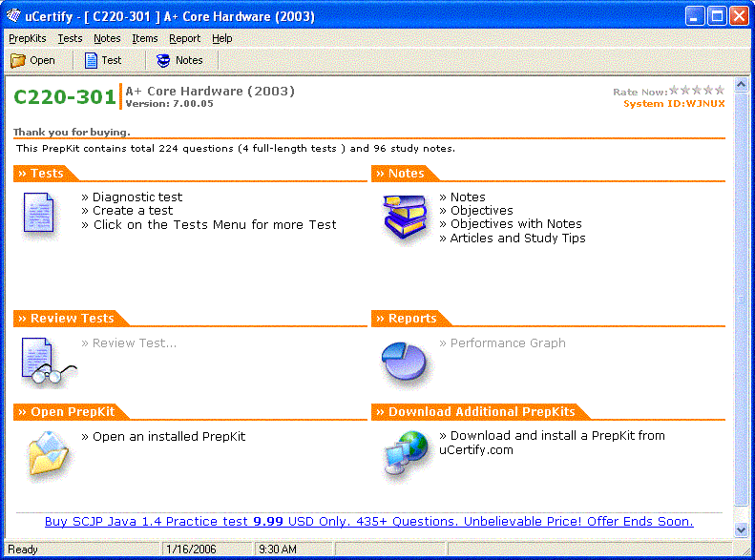This screenshot has height=560, width=755.
Task: Click the Notes toolbar label
Action: click(x=189, y=61)
